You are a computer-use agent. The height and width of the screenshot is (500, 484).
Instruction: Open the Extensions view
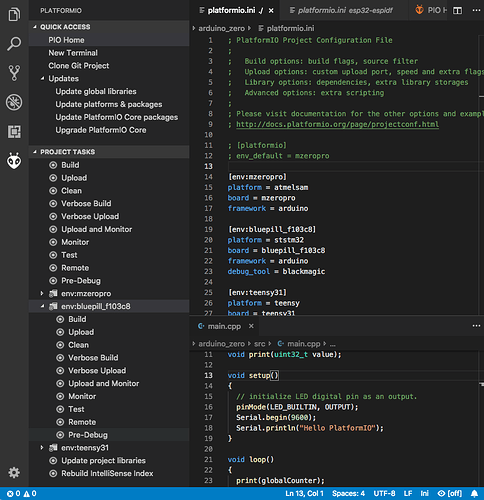click(14, 132)
